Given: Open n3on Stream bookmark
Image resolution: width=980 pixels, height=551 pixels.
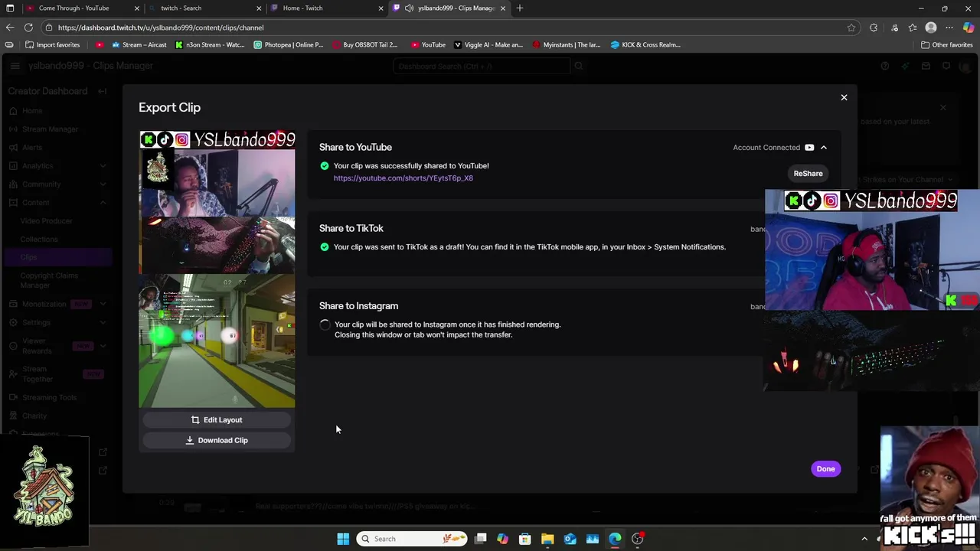Looking at the screenshot, I should pos(209,44).
